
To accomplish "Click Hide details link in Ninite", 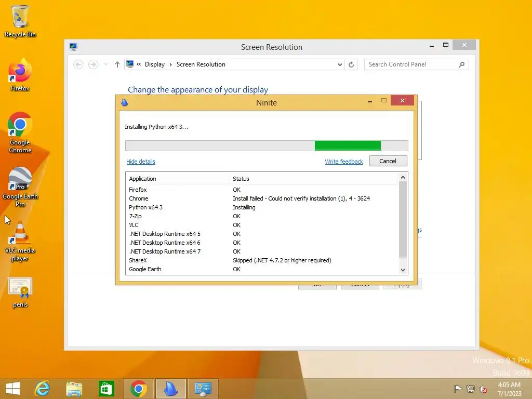I will (141, 162).
